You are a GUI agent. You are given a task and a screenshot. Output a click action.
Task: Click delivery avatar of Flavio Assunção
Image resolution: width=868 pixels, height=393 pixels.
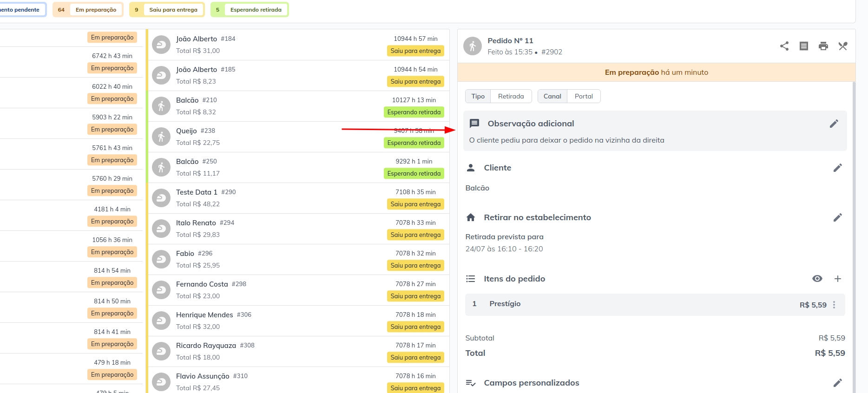tap(161, 382)
